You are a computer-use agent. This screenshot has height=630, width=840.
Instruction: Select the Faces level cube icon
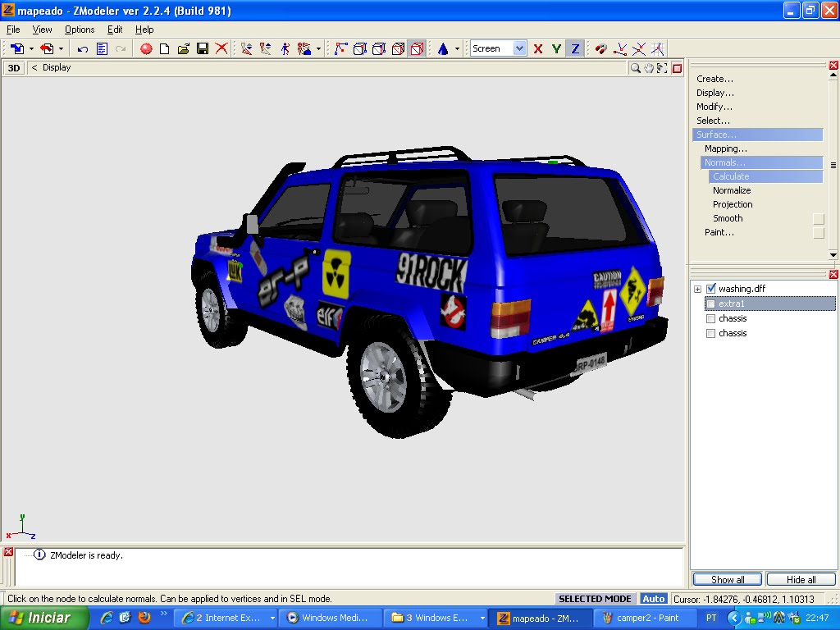(379, 48)
